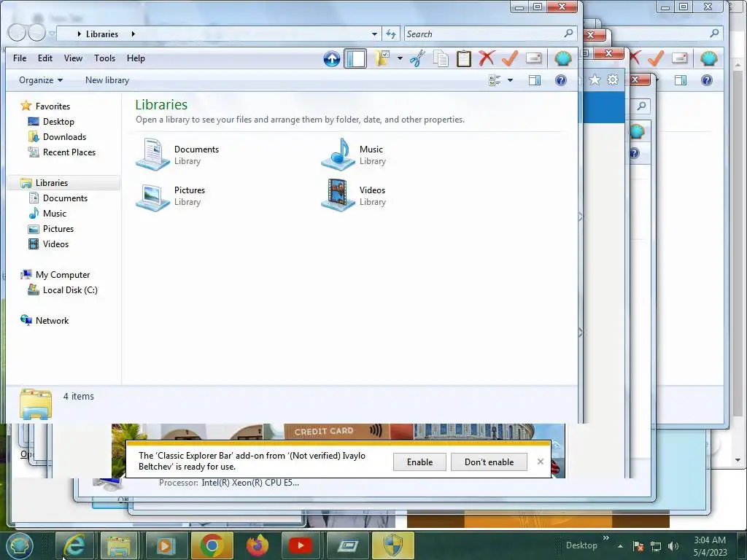Select My Computer in navigation pane
The height and width of the screenshot is (560, 747).
(63, 275)
